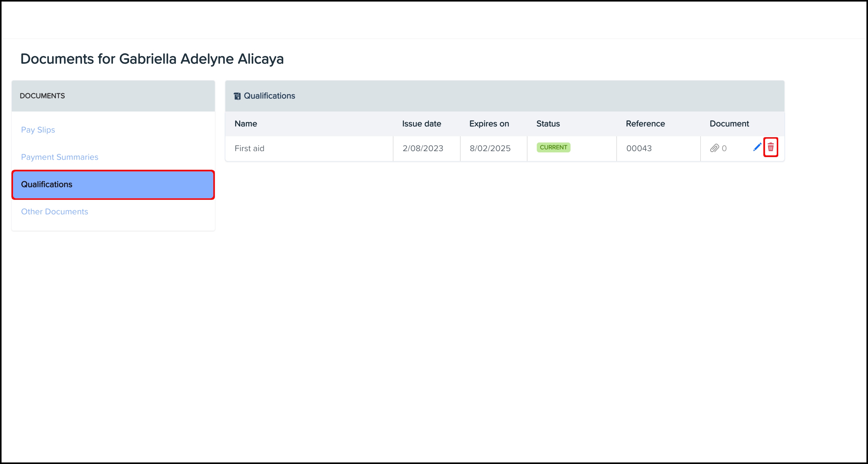Click reference number 00043
This screenshot has height=464, width=868.
(639, 148)
